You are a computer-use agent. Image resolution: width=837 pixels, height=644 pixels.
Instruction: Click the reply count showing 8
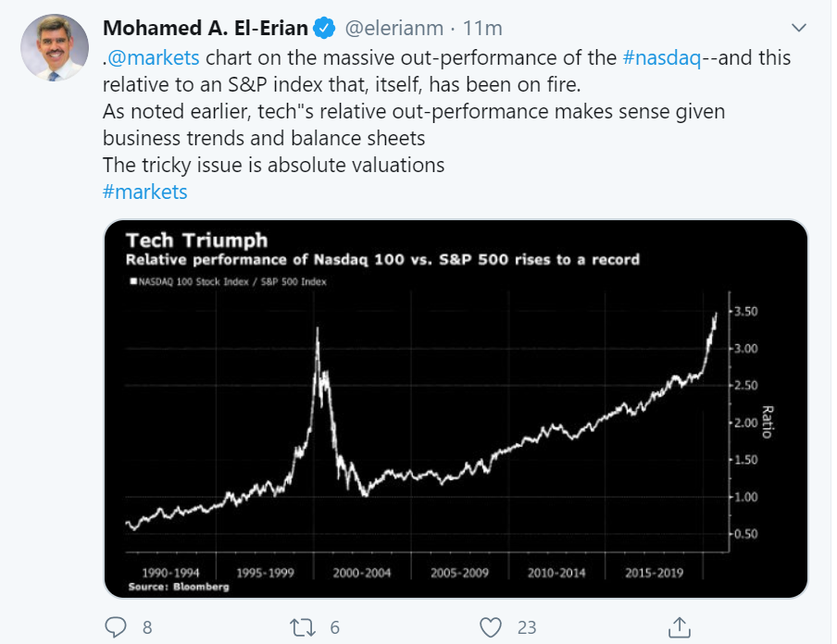pos(145,627)
